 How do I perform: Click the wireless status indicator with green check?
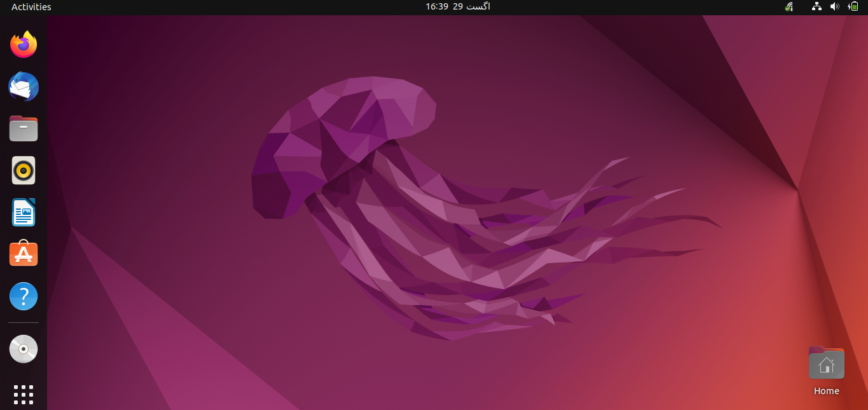[x=789, y=7]
